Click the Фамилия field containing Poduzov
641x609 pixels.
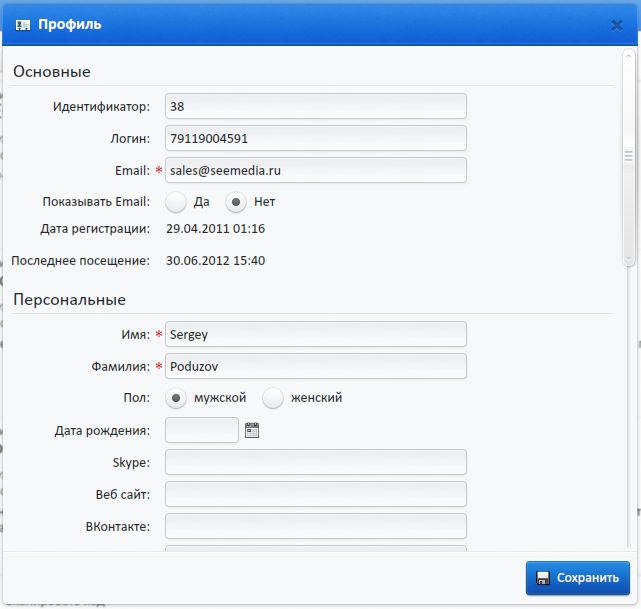coord(316,366)
